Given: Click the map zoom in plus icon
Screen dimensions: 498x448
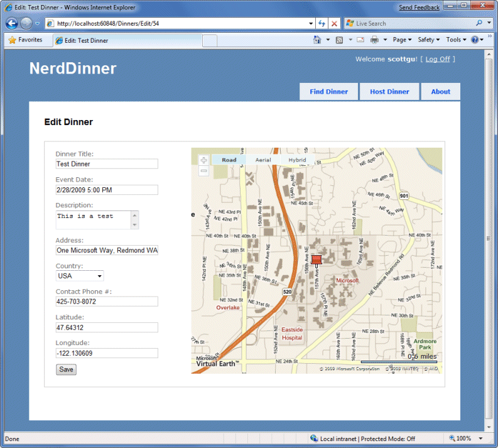Looking at the screenshot, I should 203,160.
